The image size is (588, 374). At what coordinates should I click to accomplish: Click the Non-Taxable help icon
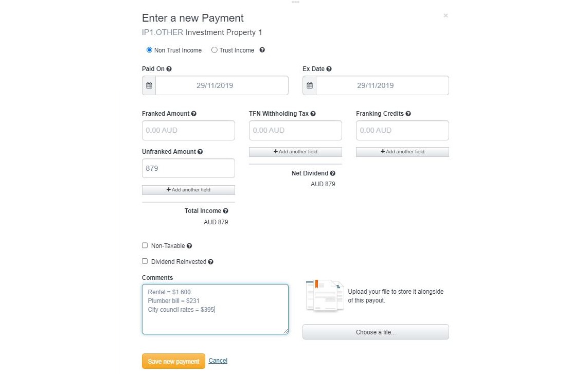click(x=188, y=245)
